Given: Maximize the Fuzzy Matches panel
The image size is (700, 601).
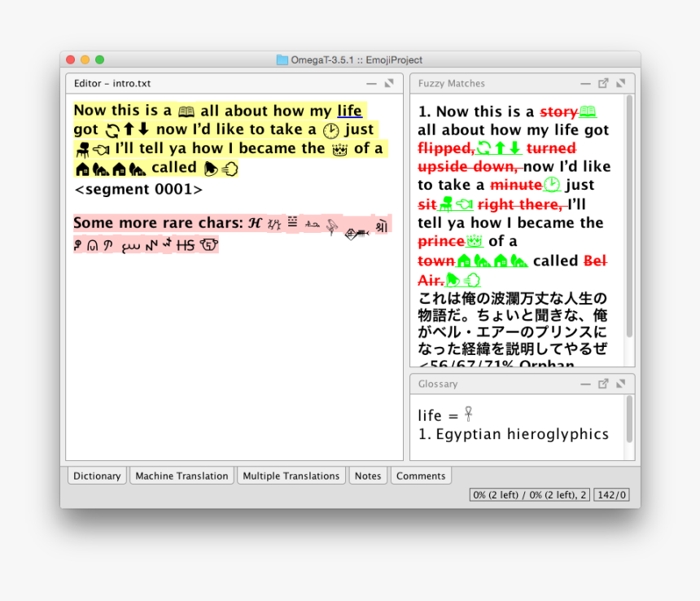Looking at the screenshot, I should (x=620, y=83).
